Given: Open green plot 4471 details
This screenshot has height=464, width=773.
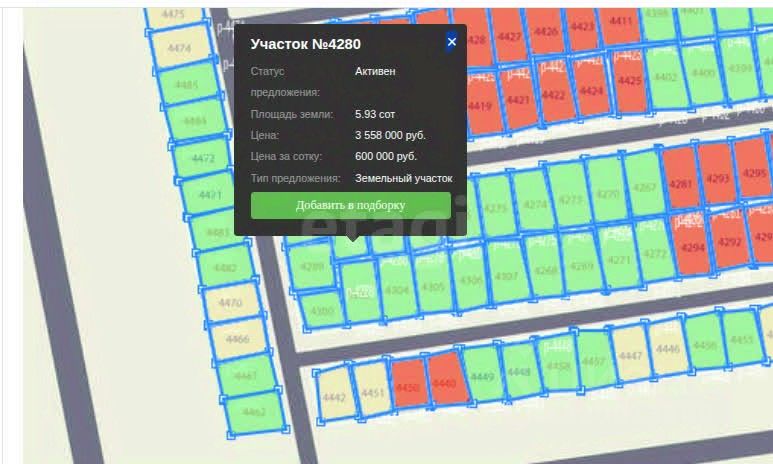Looking at the screenshot, I should (x=210, y=195).
